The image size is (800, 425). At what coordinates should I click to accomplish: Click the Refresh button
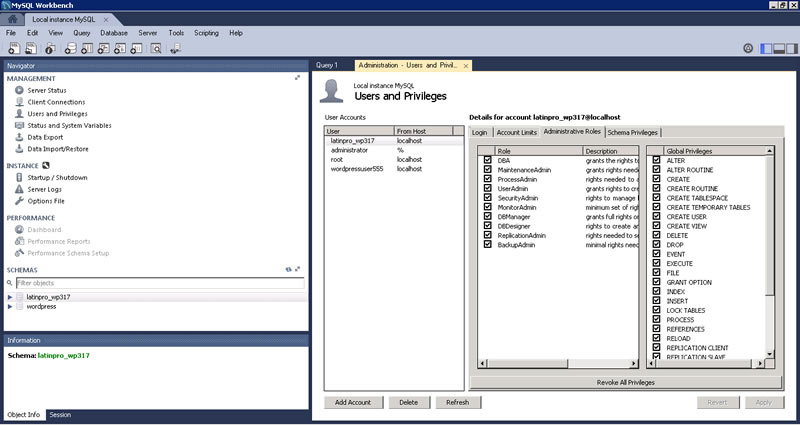pyautogui.click(x=457, y=403)
